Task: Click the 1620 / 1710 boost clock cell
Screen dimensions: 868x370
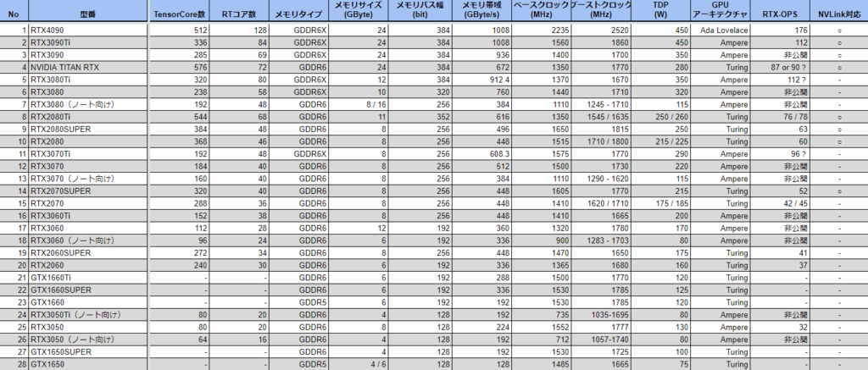Action: pos(601,203)
